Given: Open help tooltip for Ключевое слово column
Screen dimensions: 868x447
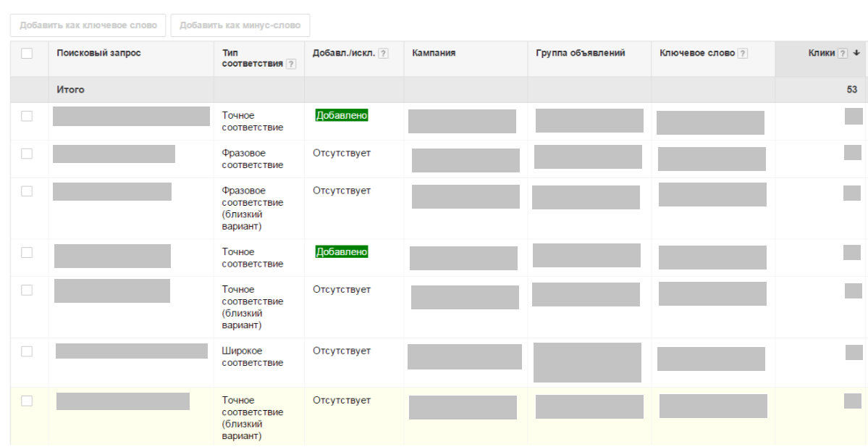Looking at the screenshot, I should (743, 54).
